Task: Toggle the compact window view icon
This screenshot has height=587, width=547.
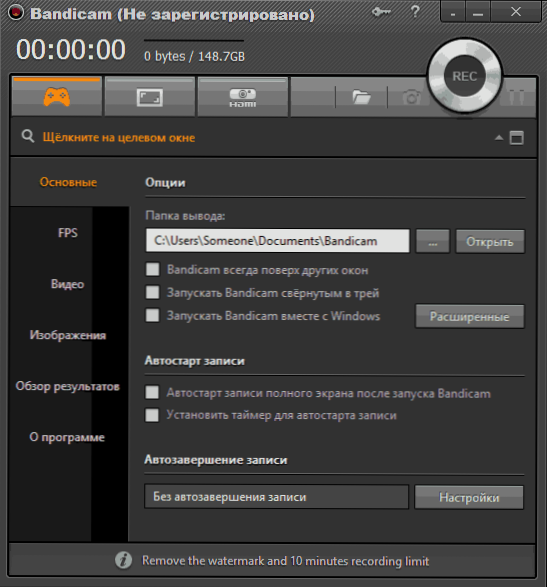Action: pos(517,138)
